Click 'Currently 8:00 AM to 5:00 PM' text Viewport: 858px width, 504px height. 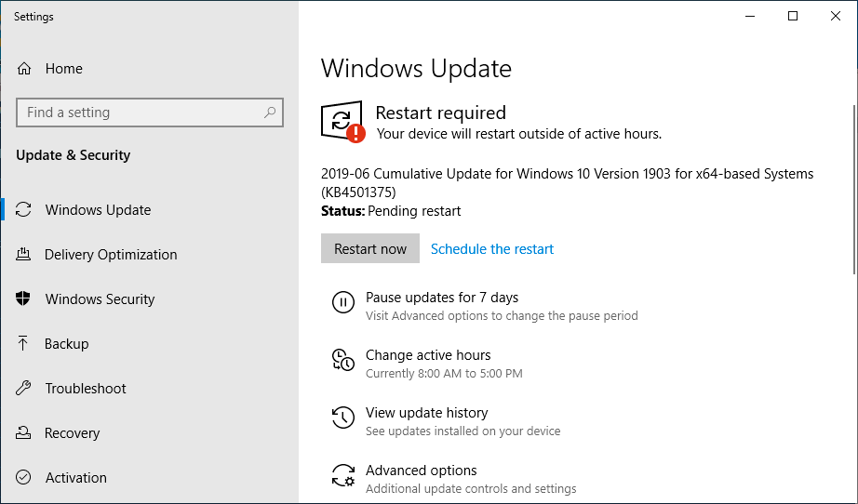click(x=444, y=374)
